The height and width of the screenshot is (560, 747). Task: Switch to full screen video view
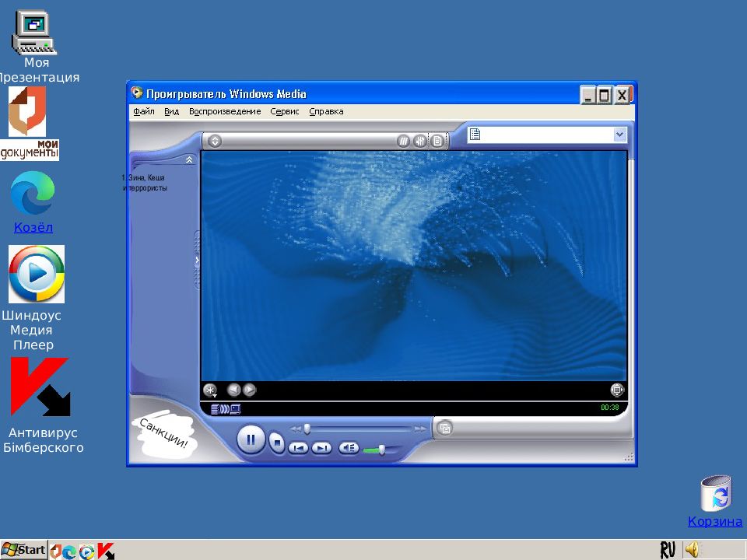(x=617, y=390)
